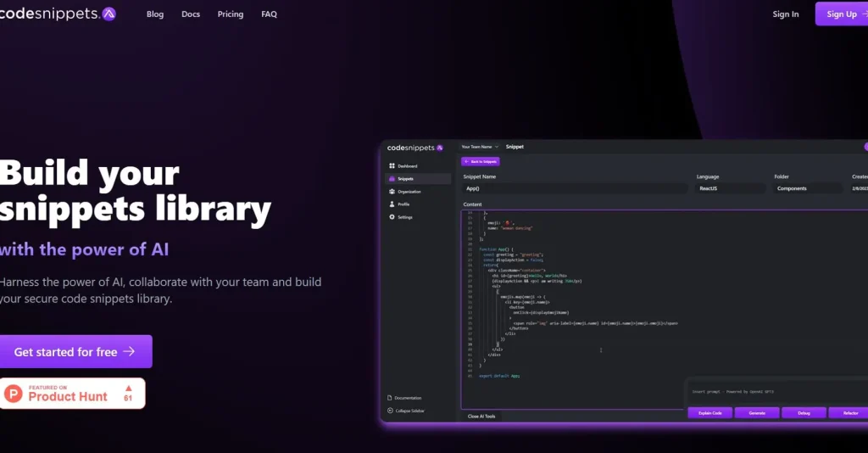Click the Dashboard grid icon in sidebar
868x453 pixels.
392,166
